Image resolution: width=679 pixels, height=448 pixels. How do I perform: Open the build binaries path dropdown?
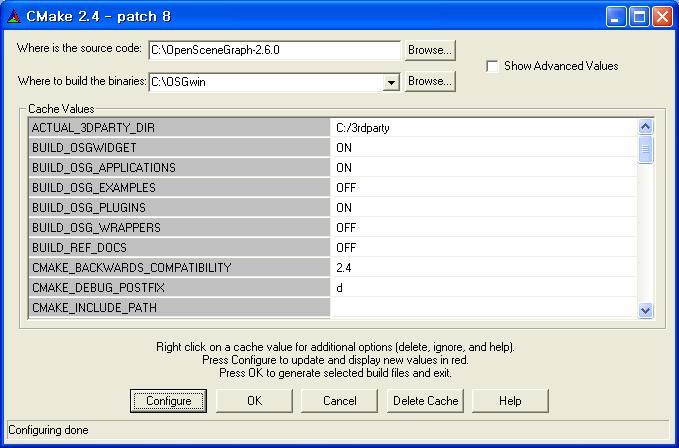tap(391, 82)
